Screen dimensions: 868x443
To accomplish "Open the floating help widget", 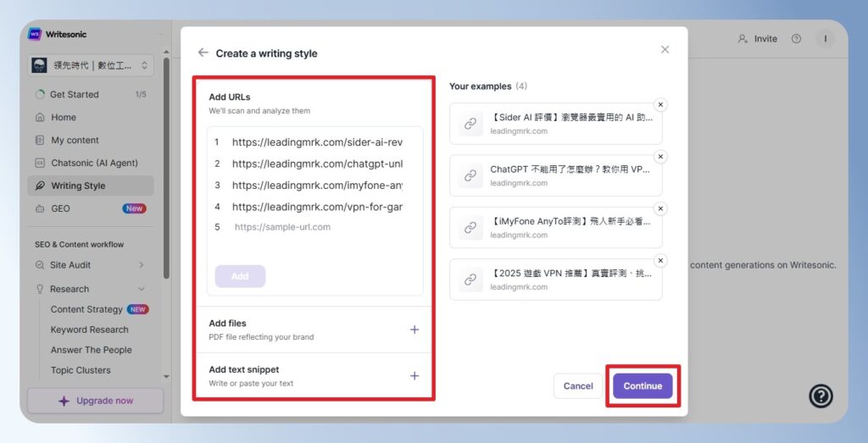I will pyautogui.click(x=821, y=396).
